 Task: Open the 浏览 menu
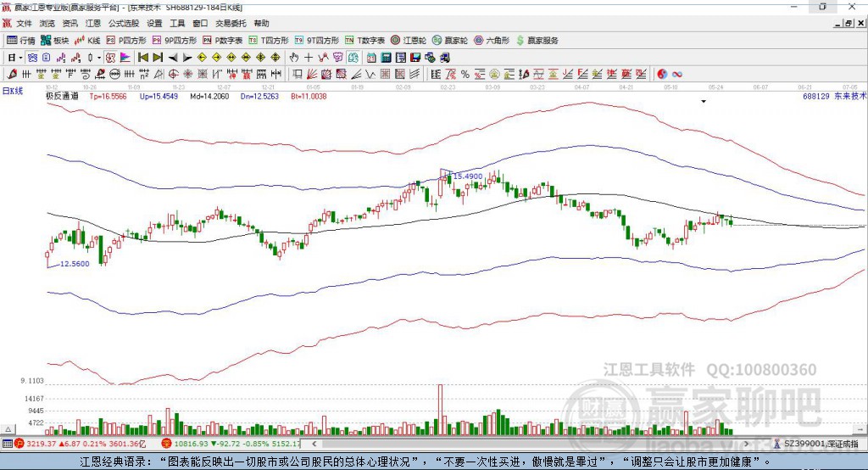click(47, 23)
